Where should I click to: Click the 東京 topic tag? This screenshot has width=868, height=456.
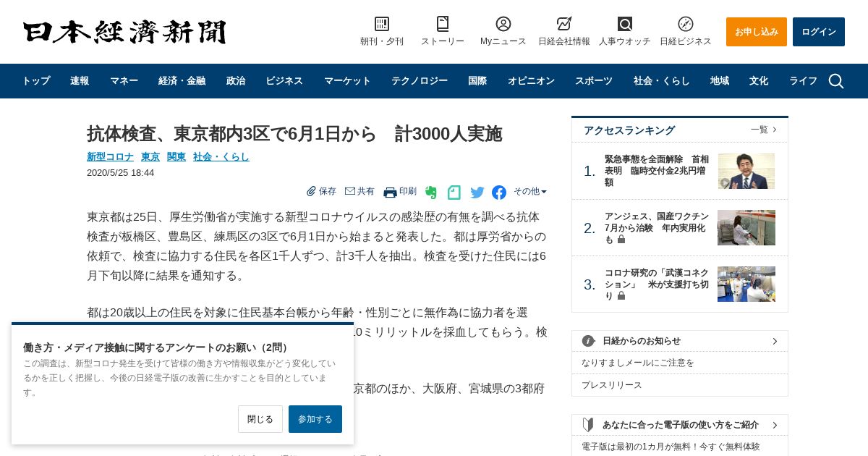pyautogui.click(x=150, y=156)
